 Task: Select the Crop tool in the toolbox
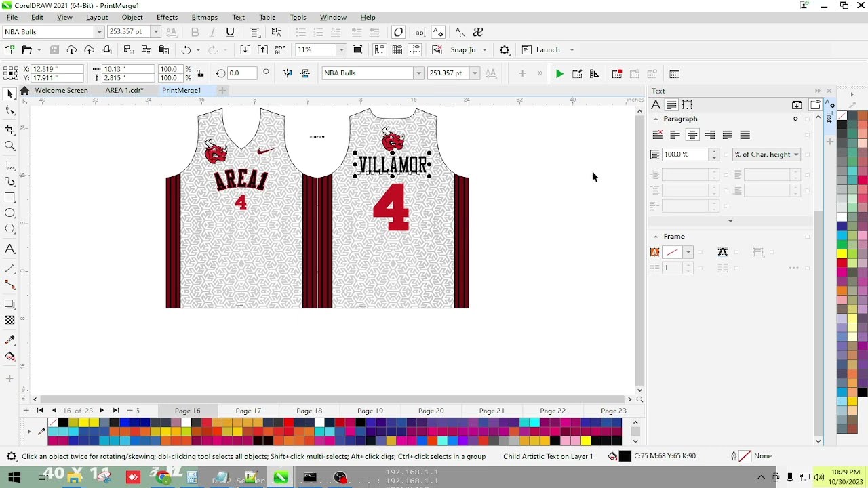coord(9,129)
